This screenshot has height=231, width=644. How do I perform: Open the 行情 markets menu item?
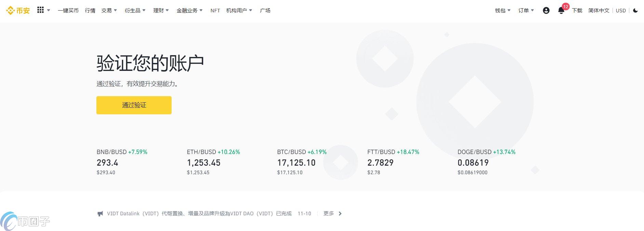click(90, 11)
